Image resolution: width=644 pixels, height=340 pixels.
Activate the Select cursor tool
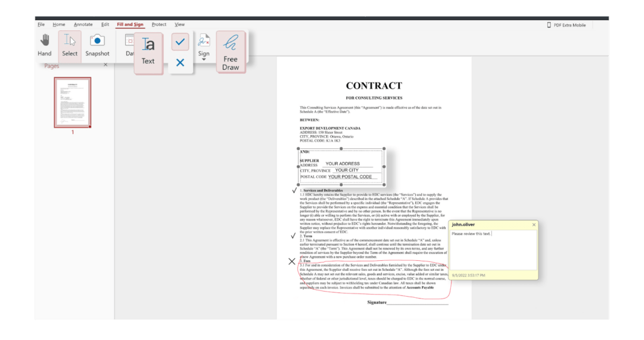(70, 45)
